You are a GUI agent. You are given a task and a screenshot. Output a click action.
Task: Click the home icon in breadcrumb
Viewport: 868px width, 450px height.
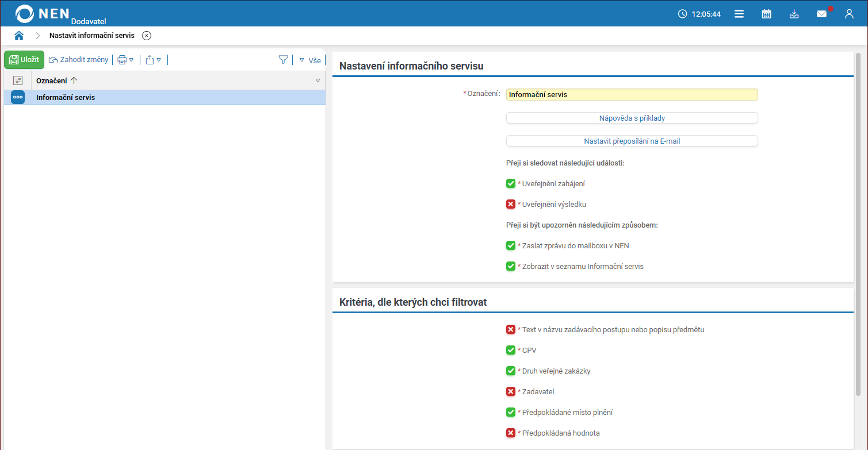pos(19,36)
